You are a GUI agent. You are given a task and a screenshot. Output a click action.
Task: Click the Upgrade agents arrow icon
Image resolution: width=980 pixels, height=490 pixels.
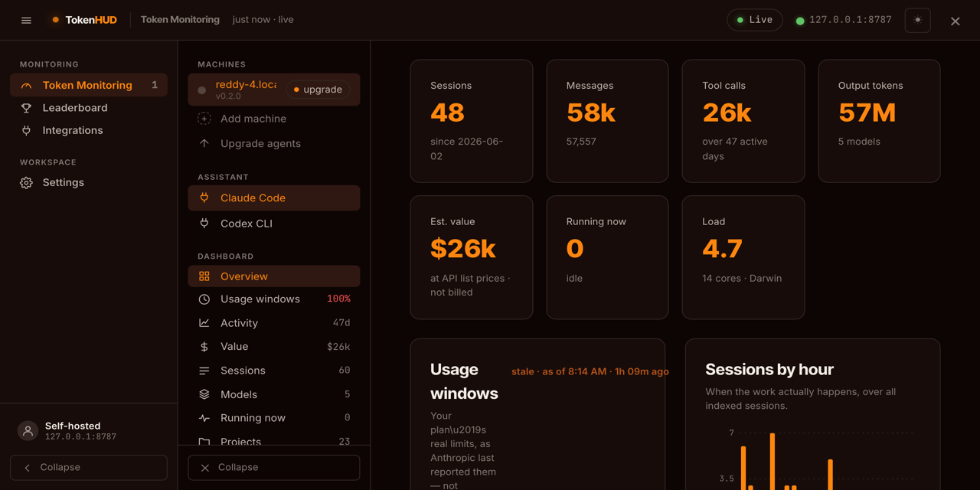pos(204,143)
